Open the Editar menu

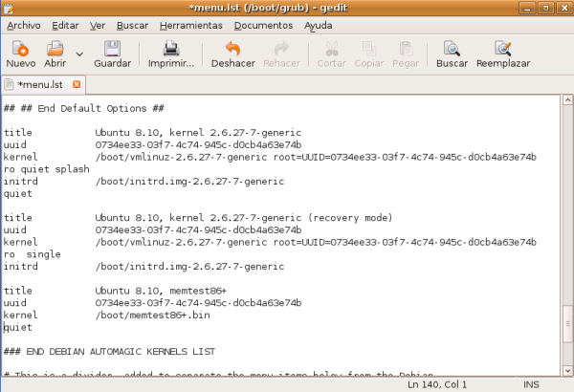(x=66, y=25)
